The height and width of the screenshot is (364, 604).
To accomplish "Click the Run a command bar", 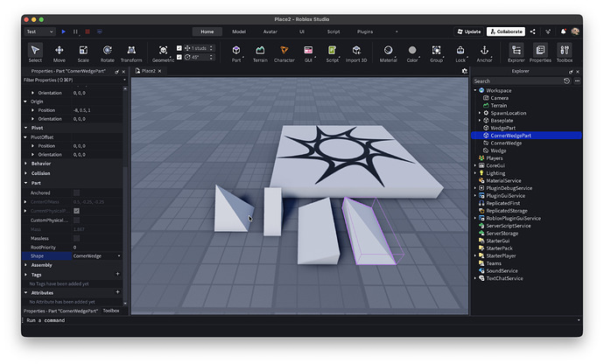I will [x=300, y=320].
